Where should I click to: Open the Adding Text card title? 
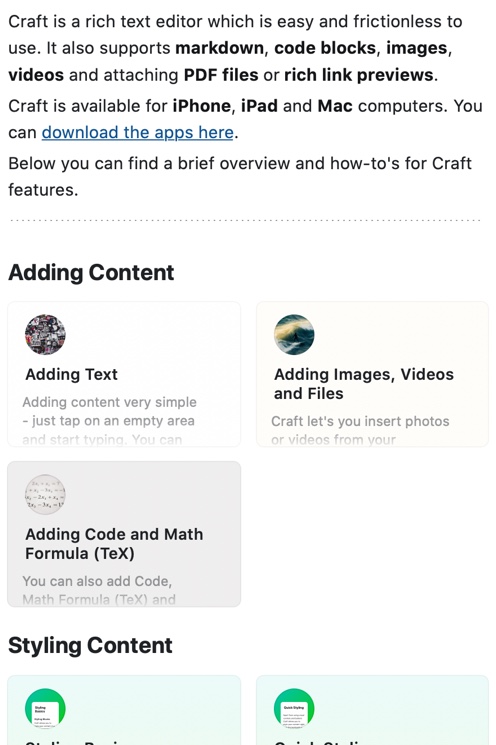[71, 374]
